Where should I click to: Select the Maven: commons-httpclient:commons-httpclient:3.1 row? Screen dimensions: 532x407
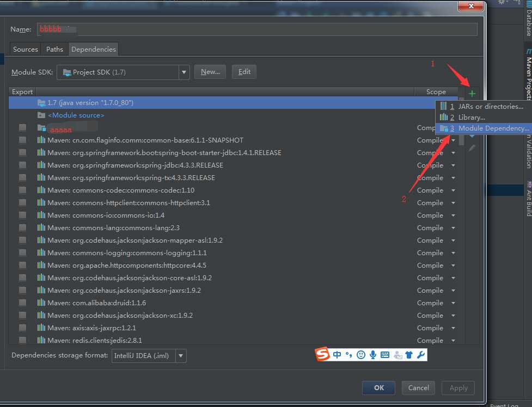click(x=233, y=203)
